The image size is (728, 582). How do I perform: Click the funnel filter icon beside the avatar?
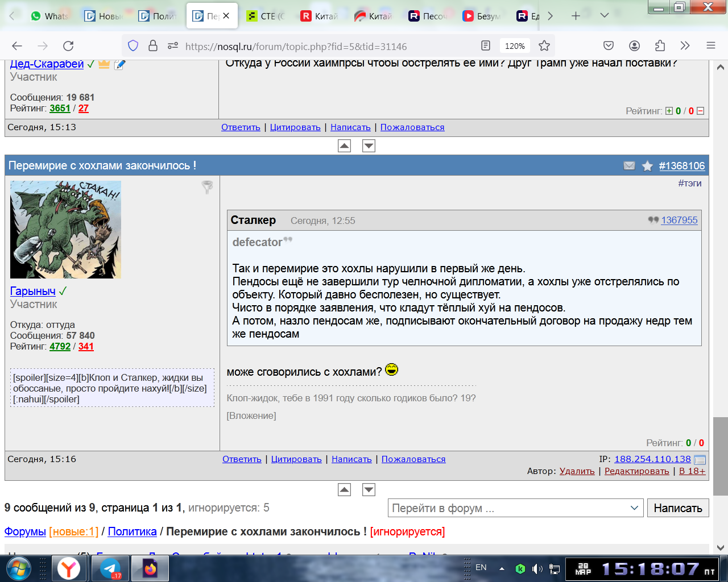[208, 187]
